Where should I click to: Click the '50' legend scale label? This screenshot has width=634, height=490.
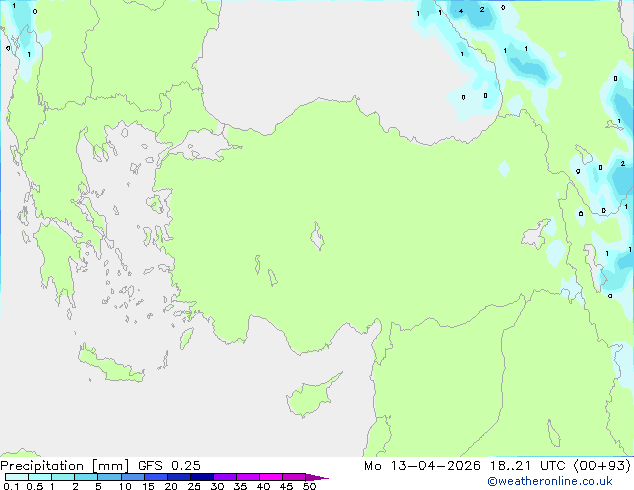point(309,486)
